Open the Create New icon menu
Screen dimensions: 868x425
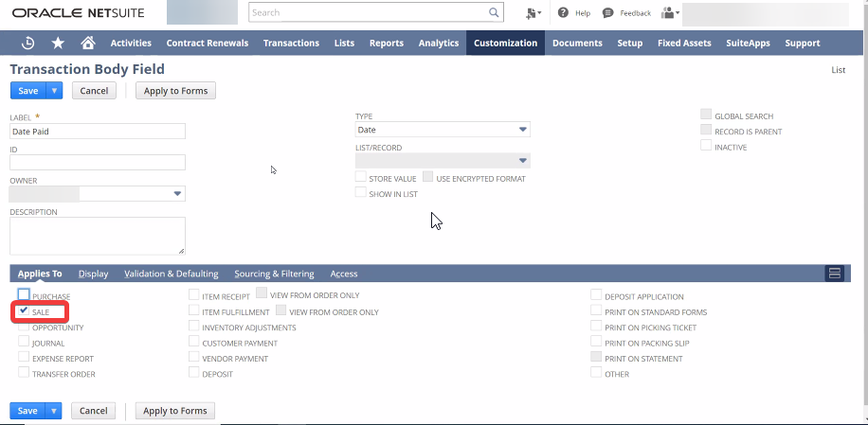click(x=533, y=13)
